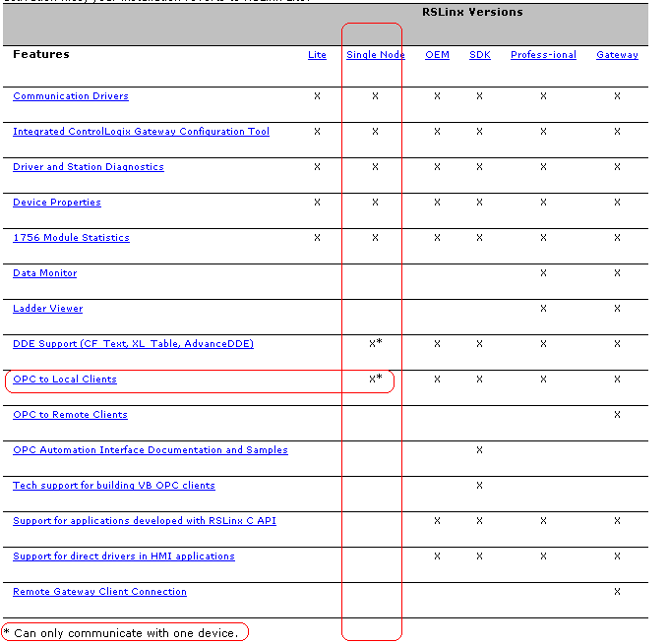Click the Lite X in Communication Drivers row
Screen dimensions: 668x644
[317, 96]
